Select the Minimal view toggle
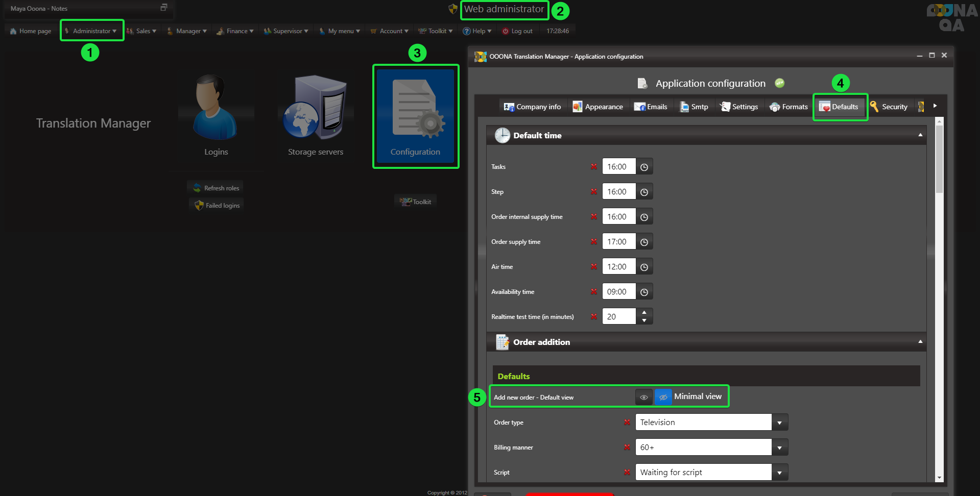Screen dimensions: 980x496 [x=663, y=397]
